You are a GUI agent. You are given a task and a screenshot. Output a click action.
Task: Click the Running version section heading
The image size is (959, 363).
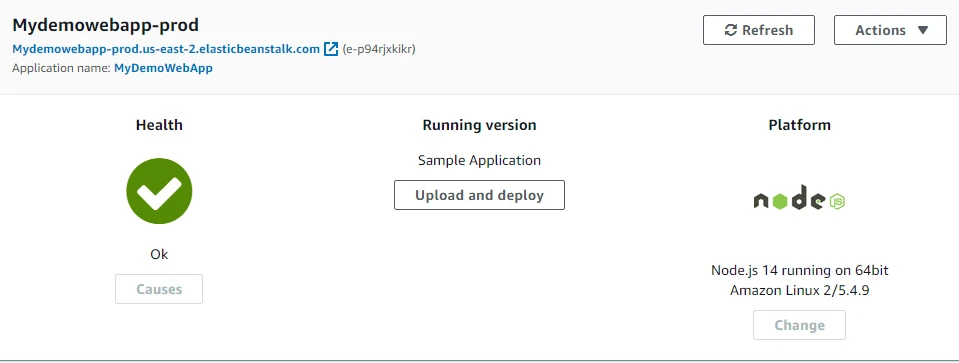(x=480, y=125)
